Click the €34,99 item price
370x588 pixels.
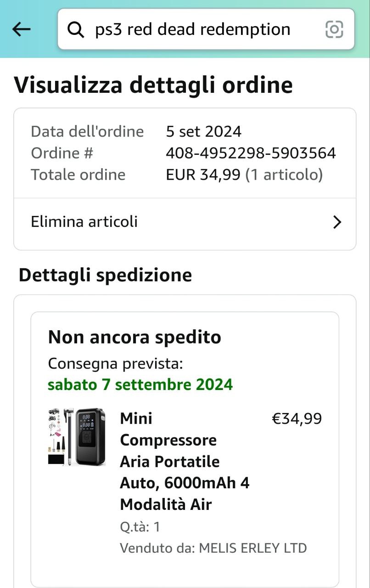pyautogui.click(x=297, y=419)
